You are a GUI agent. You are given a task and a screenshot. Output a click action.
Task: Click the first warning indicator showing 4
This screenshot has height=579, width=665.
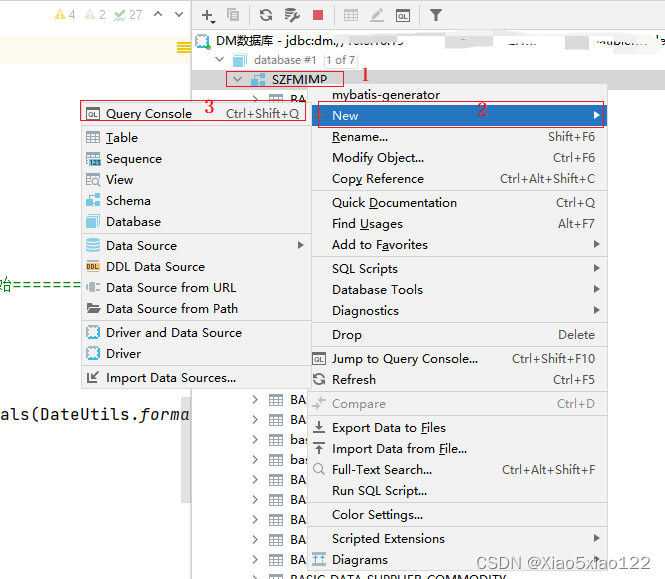coord(65,14)
